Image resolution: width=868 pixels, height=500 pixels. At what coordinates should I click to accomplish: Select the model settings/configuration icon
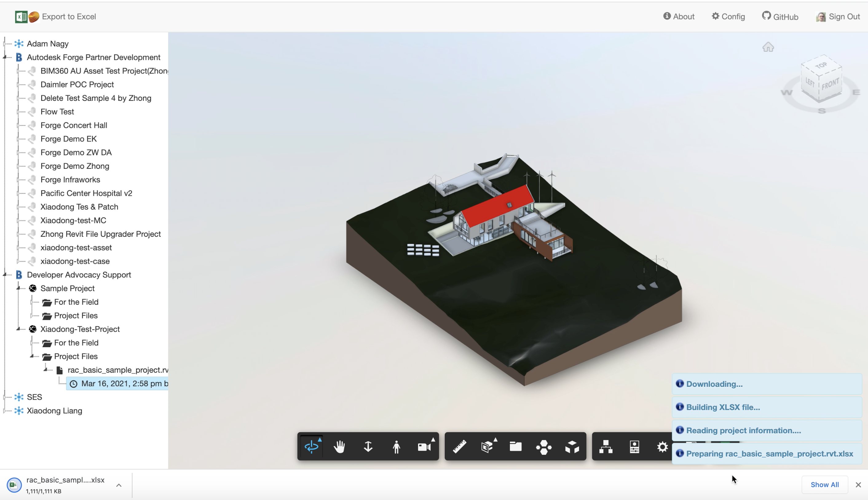coord(662,446)
